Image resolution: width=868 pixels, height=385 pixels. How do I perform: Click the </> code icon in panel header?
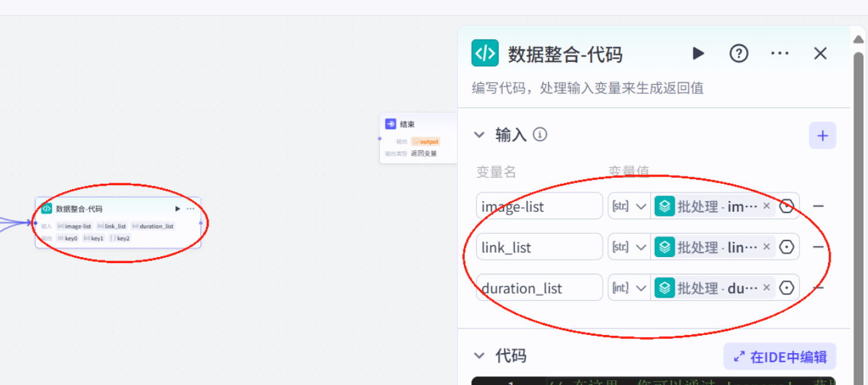(485, 53)
